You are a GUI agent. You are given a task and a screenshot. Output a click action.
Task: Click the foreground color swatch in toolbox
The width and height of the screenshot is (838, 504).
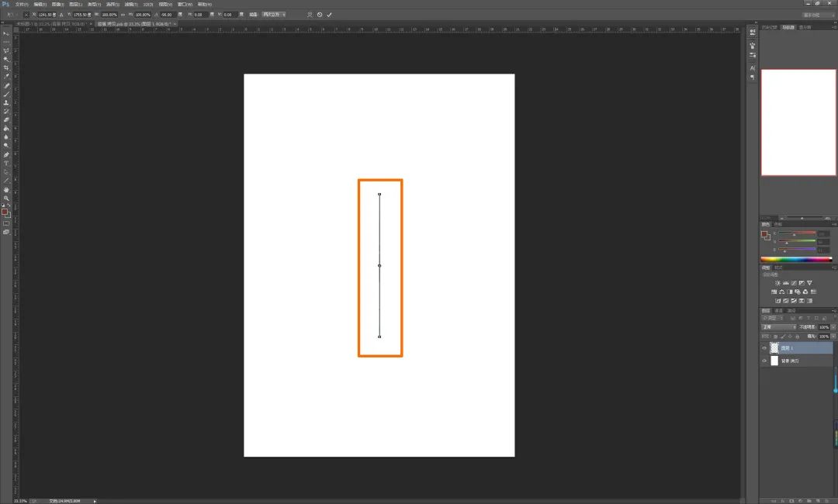[5, 212]
